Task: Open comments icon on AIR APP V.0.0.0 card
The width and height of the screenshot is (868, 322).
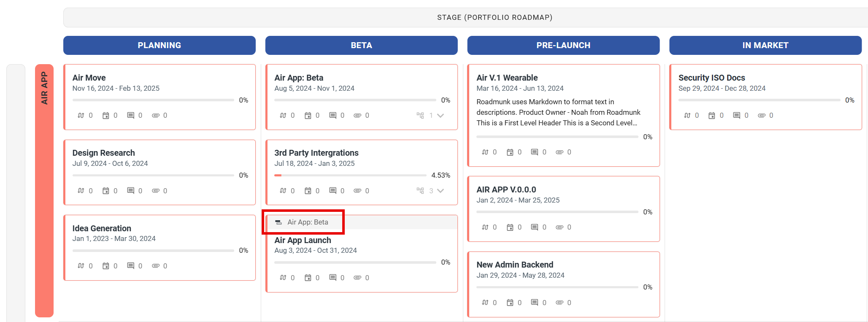Action: pos(535,227)
